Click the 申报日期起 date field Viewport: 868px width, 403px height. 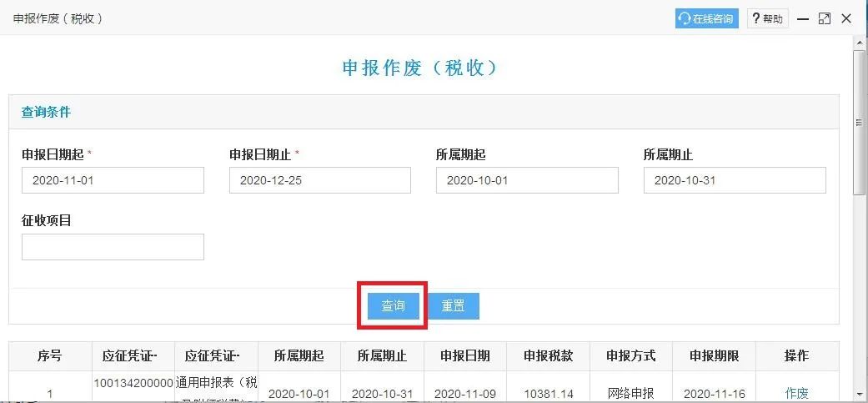[x=113, y=180]
